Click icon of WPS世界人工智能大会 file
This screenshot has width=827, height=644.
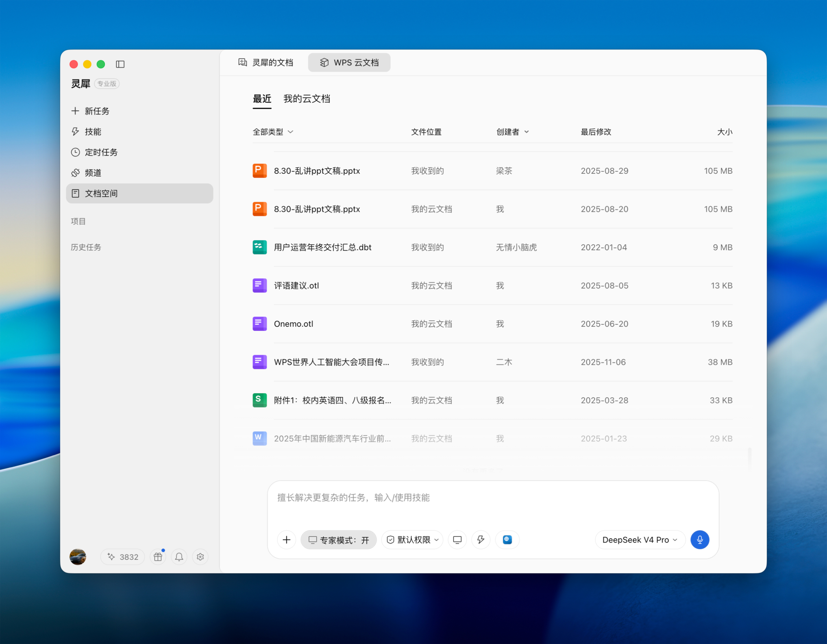click(x=260, y=362)
